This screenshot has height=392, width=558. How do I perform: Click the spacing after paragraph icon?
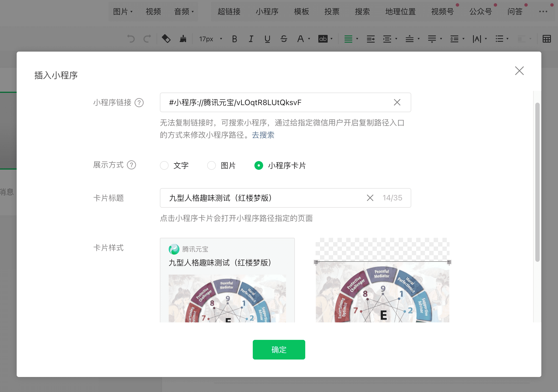(x=432, y=39)
